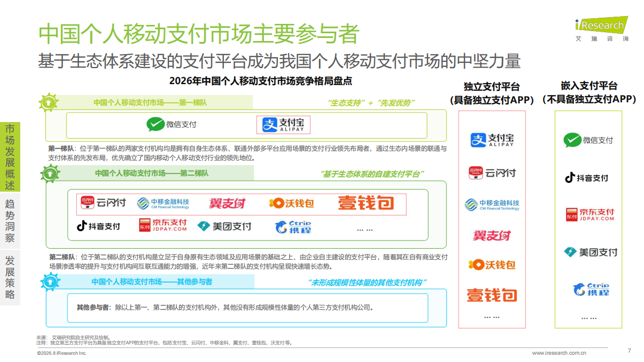This screenshot has width=644, height=362.
Task: Select the 发展策略 side tab
Action: 10,277
